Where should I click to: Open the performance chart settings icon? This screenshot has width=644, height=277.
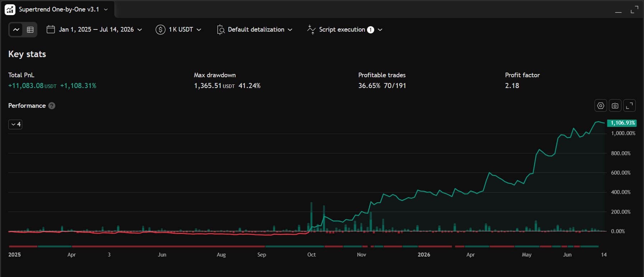tap(601, 106)
